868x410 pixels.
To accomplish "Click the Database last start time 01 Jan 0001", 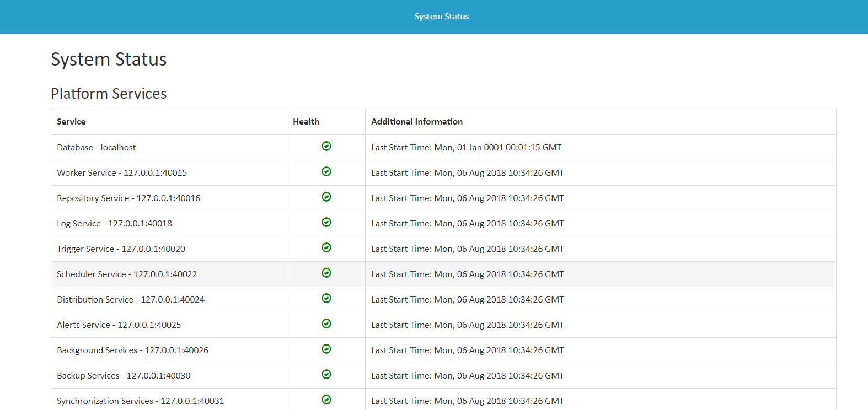I will click(x=467, y=148).
